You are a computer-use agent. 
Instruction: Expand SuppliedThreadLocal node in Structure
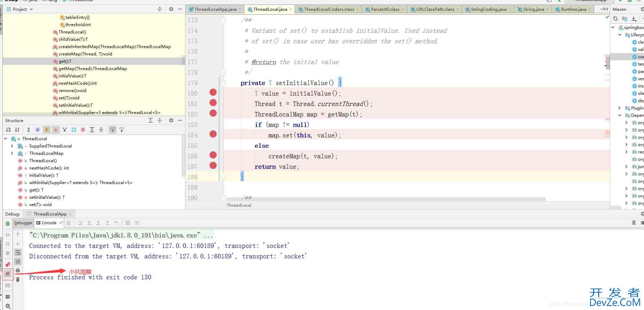point(12,146)
